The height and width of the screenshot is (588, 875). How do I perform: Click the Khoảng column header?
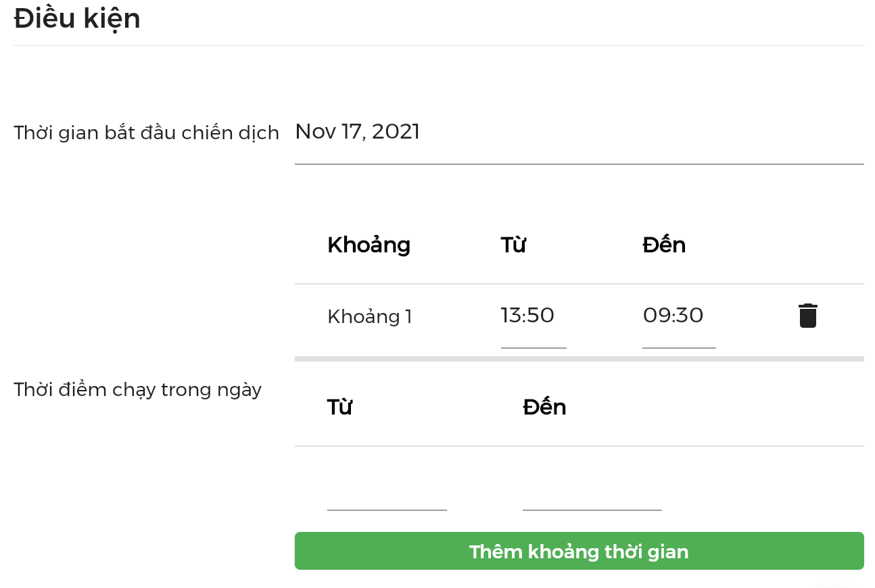[x=369, y=245]
